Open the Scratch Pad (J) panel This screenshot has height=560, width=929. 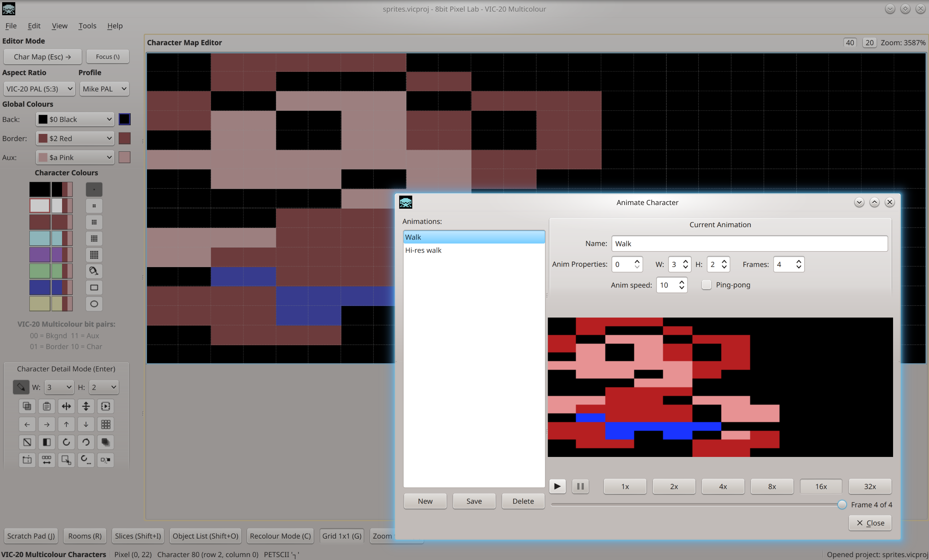click(31, 536)
